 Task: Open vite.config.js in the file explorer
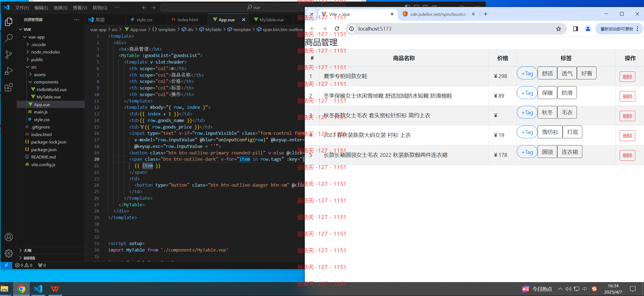(51, 165)
